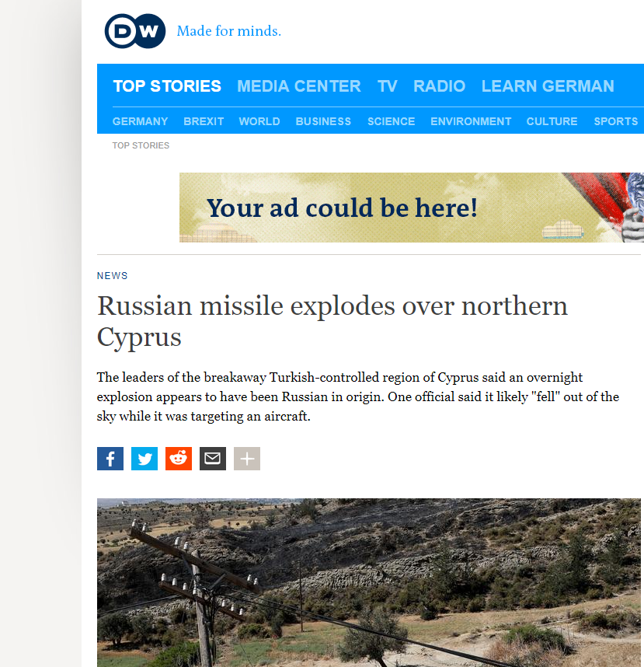644x667 pixels.
Task: Expand more sharing options plus icon
Action: tap(247, 459)
